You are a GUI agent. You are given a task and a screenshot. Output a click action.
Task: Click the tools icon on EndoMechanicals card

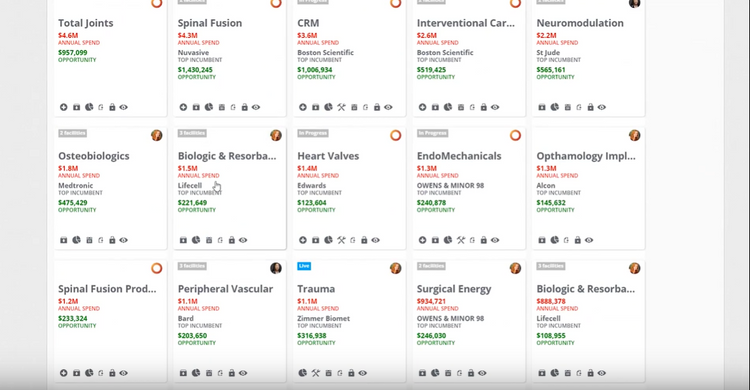point(461,240)
